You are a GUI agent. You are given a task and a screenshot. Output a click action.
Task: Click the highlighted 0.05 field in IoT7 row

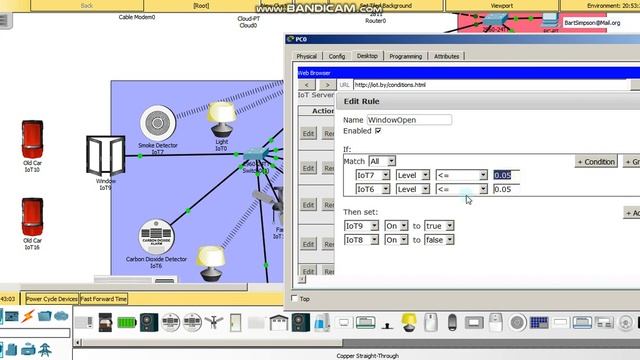(507, 175)
